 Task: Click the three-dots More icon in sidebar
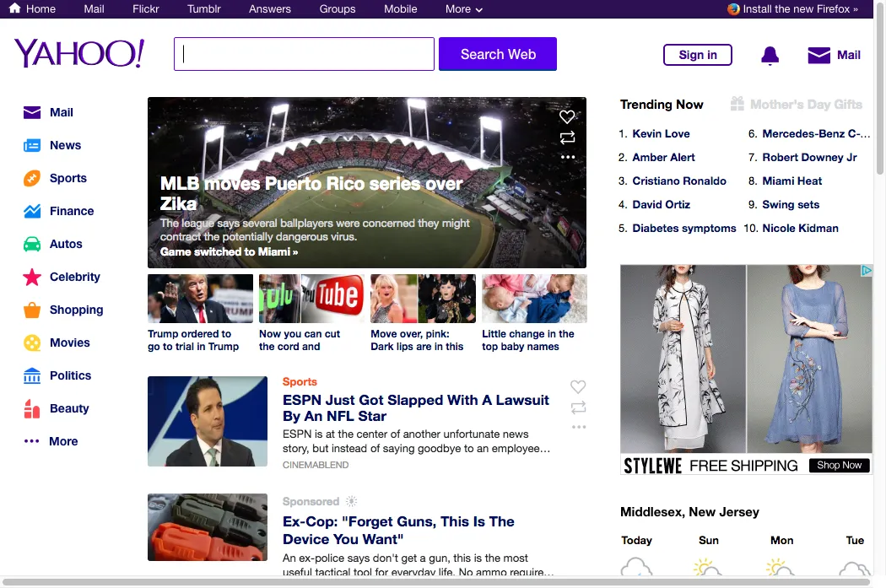point(32,441)
